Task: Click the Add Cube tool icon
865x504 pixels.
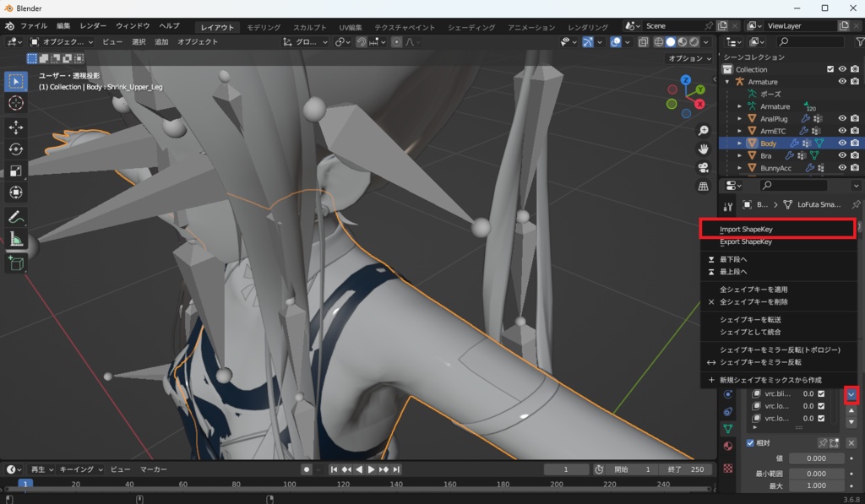Action: click(x=16, y=263)
